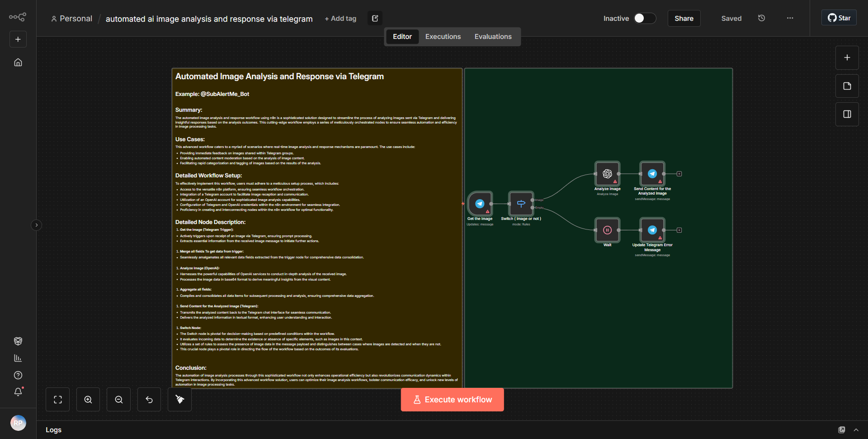Toggle the workflow Inactive switch
Screen dimensions: 868x439
(644, 18)
